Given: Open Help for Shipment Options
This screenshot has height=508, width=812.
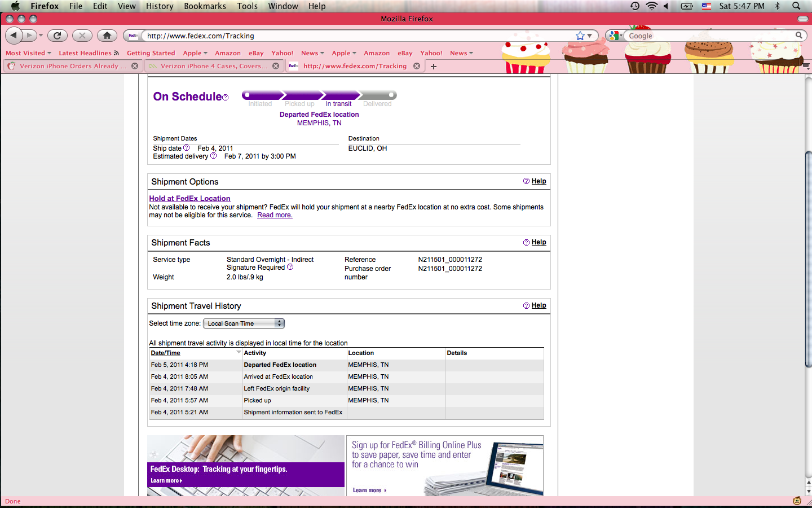Looking at the screenshot, I should 539,181.
